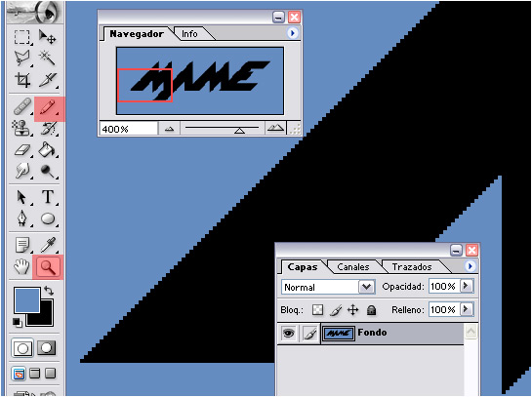Select the Rectangular Marquee tool
The image size is (532, 397).
click(22, 37)
